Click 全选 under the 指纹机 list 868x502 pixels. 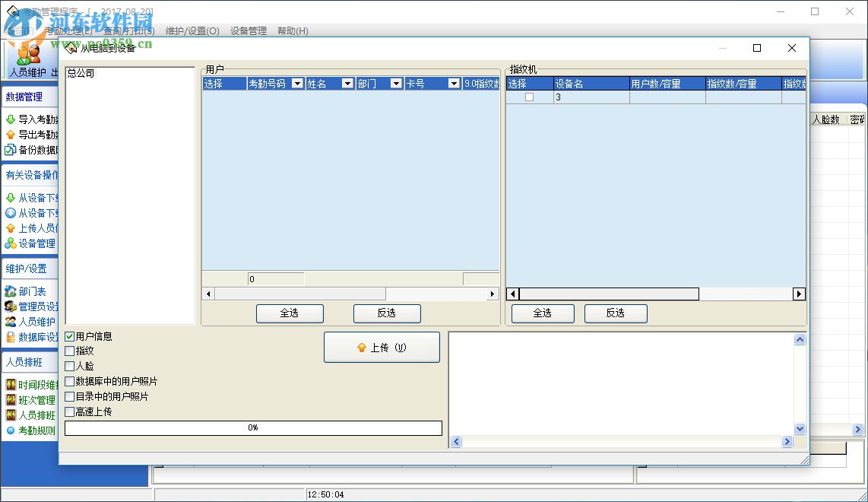543,313
